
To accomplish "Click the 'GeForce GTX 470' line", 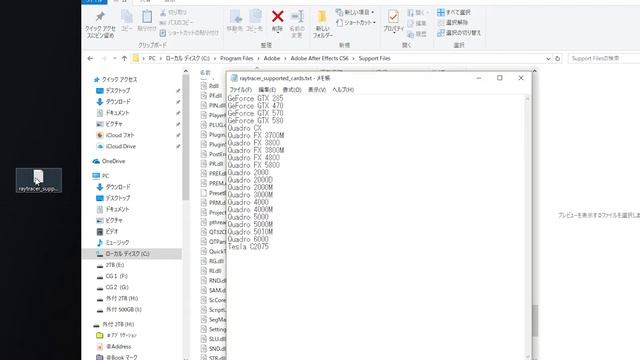I will click(256, 106).
